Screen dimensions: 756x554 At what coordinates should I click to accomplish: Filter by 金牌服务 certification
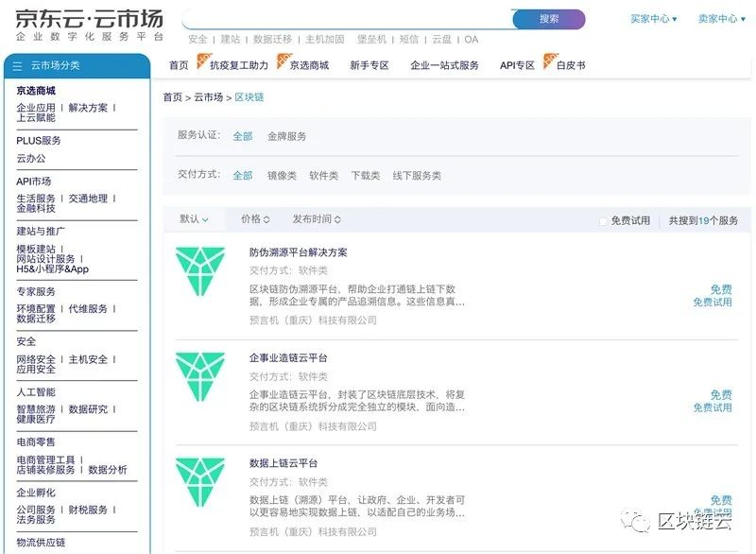(x=287, y=136)
